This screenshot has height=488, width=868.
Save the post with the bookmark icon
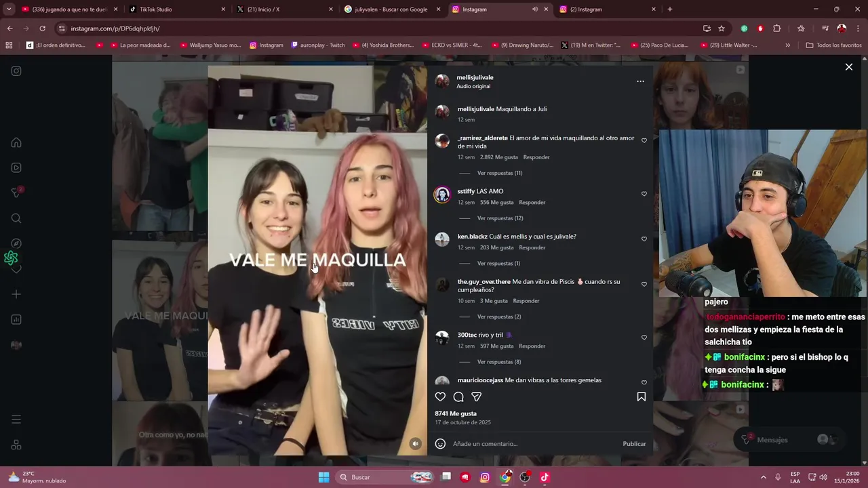pos(641,397)
